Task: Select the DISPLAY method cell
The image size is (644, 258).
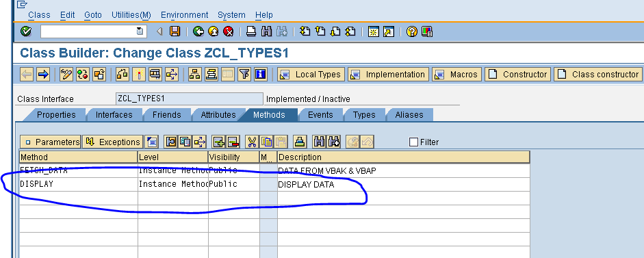Action: pyautogui.click(x=79, y=185)
